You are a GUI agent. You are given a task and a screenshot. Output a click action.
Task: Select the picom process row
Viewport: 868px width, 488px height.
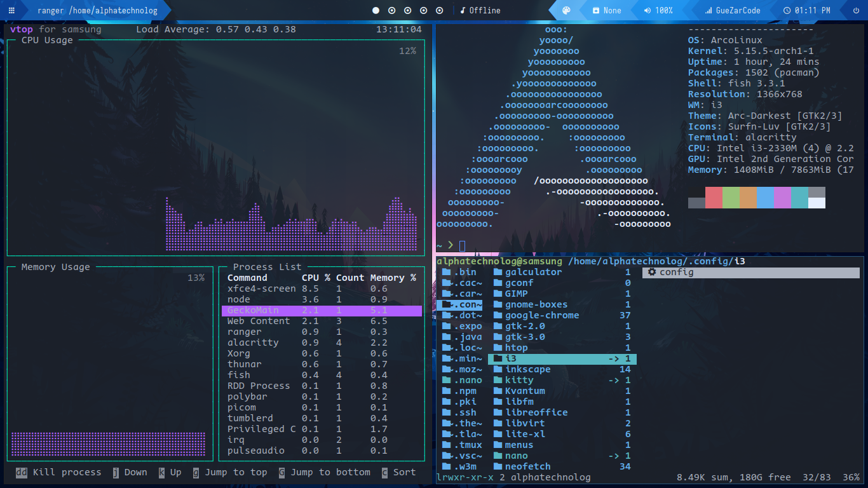[322, 407]
